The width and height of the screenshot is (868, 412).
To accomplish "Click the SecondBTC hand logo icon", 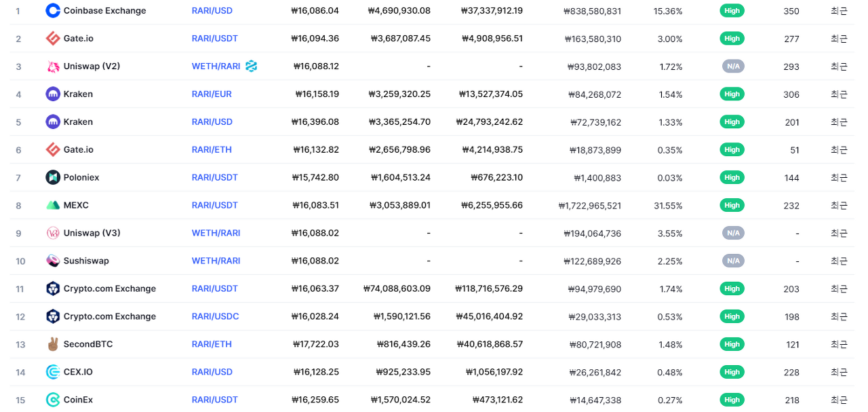I will click(x=53, y=345).
